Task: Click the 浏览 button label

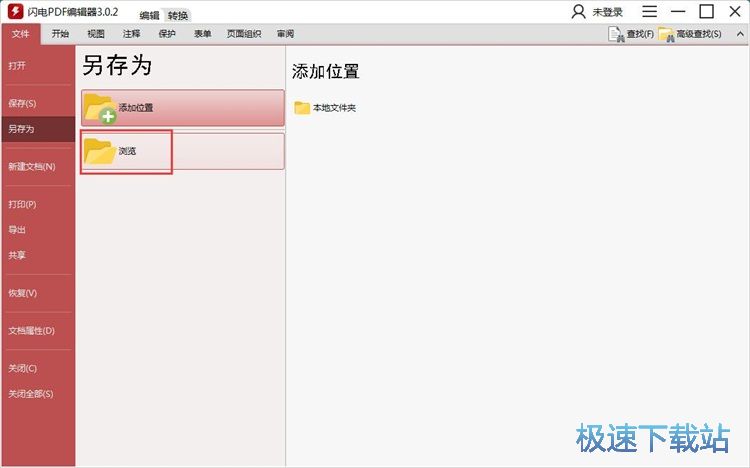Action: click(x=127, y=151)
